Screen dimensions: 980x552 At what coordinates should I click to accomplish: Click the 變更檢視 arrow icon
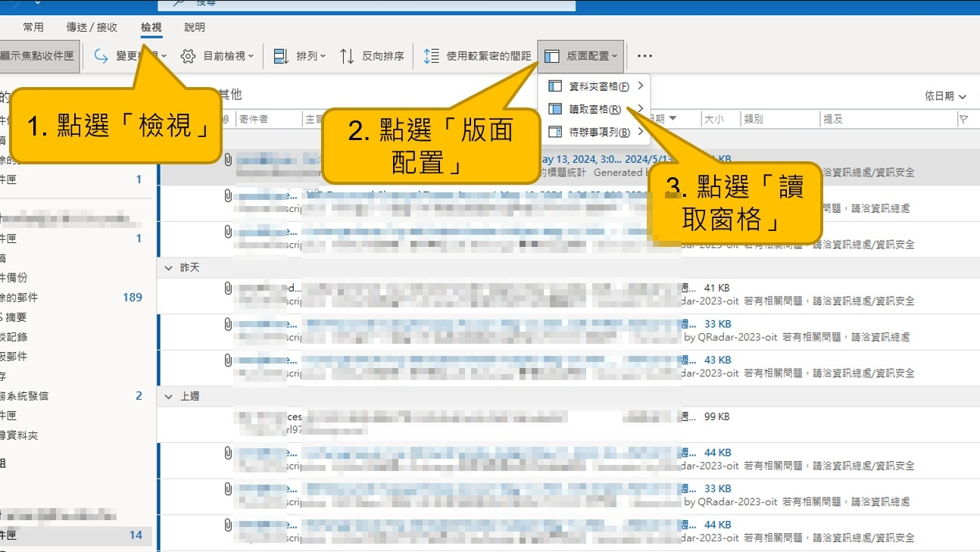(101, 56)
